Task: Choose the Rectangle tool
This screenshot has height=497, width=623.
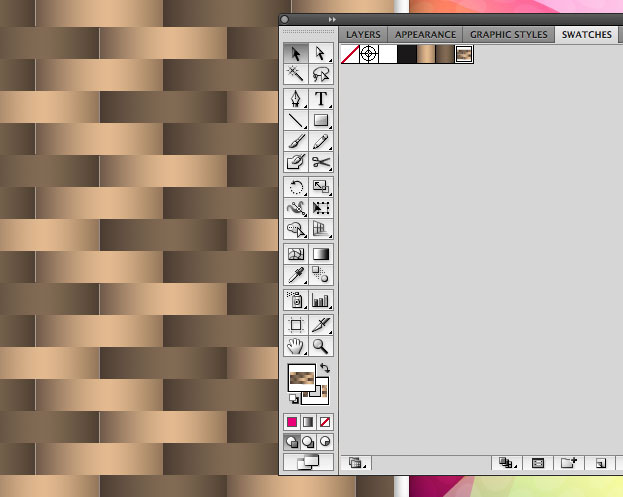Action: [x=321, y=120]
